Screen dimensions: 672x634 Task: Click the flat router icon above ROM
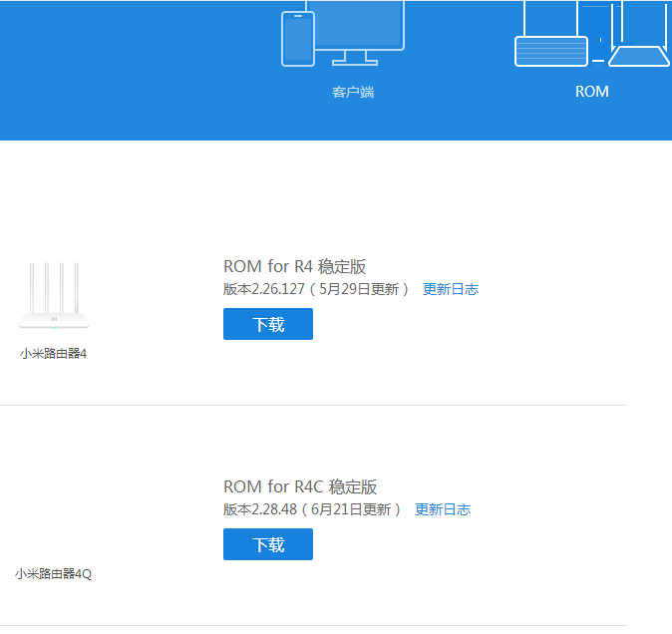pos(550,51)
